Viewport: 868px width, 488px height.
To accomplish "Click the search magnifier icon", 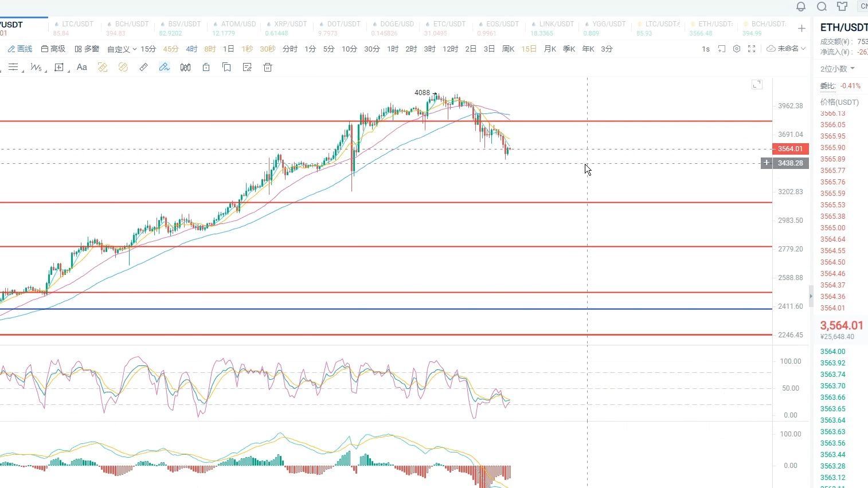I will [x=822, y=7].
